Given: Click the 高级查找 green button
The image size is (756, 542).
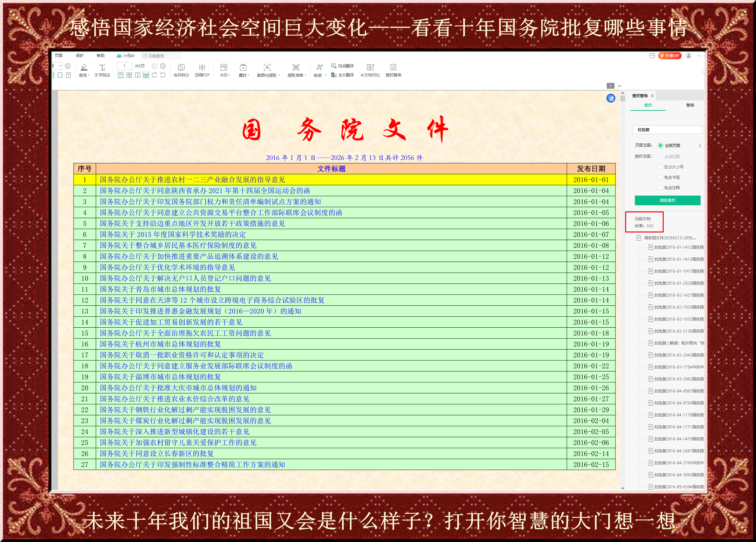Looking at the screenshot, I should click(x=667, y=200).
